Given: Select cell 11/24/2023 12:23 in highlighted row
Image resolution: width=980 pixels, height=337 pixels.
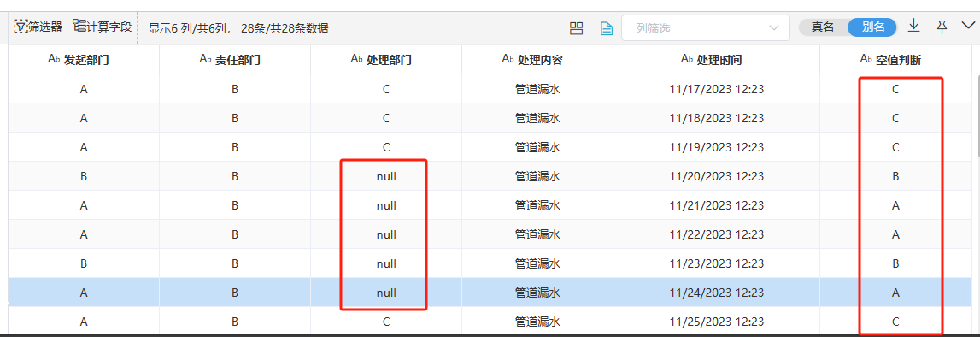Looking at the screenshot, I should coord(716,292).
